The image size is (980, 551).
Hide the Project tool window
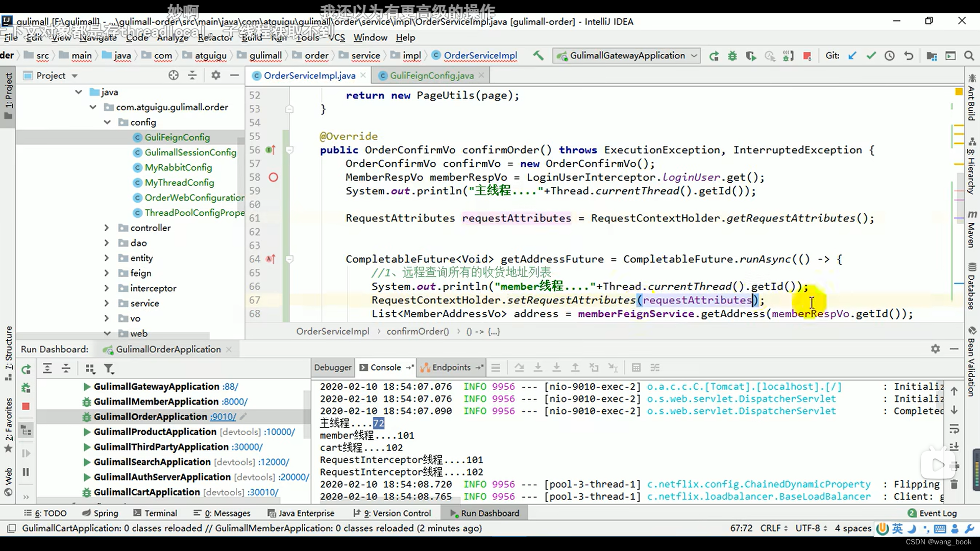click(x=234, y=76)
